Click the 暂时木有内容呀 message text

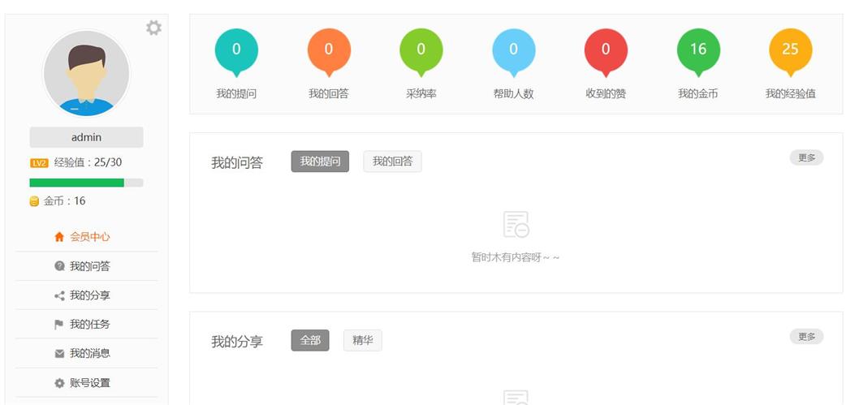click(x=516, y=257)
